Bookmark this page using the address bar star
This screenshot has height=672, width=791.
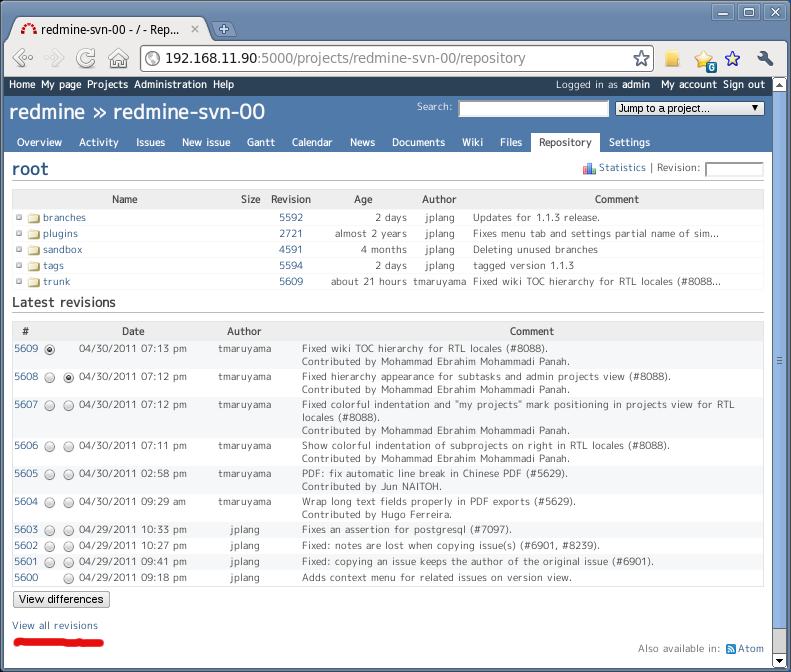[x=641, y=59]
